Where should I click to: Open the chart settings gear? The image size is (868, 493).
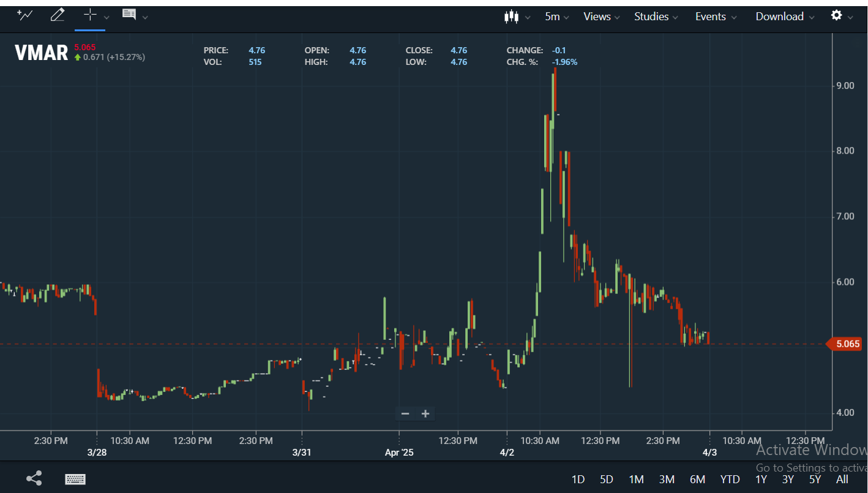[x=836, y=15]
